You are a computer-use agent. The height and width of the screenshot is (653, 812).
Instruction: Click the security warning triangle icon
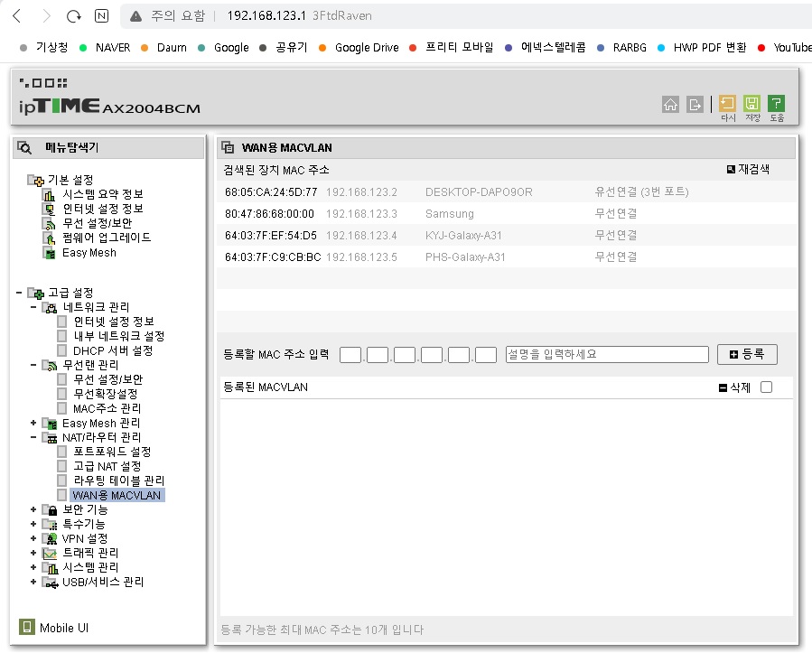(135, 16)
